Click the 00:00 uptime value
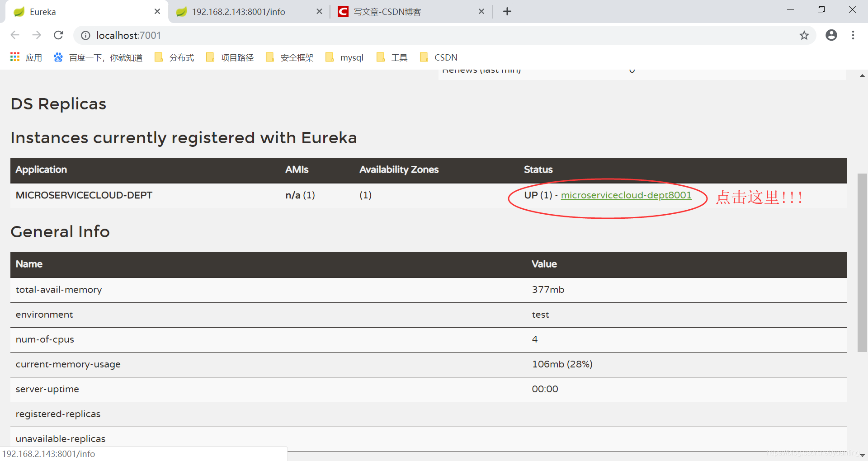Image resolution: width=868 pixels, height=461 pixels. (x=545, y=389)
